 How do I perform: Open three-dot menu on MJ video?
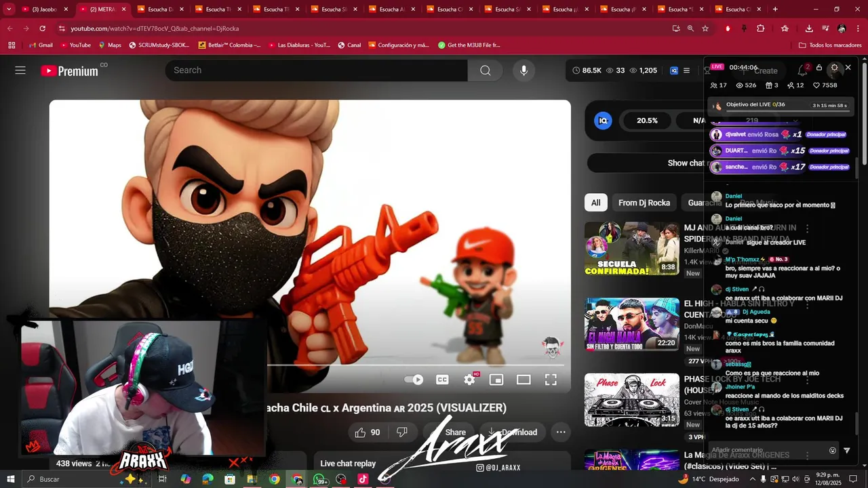(807, 229)
